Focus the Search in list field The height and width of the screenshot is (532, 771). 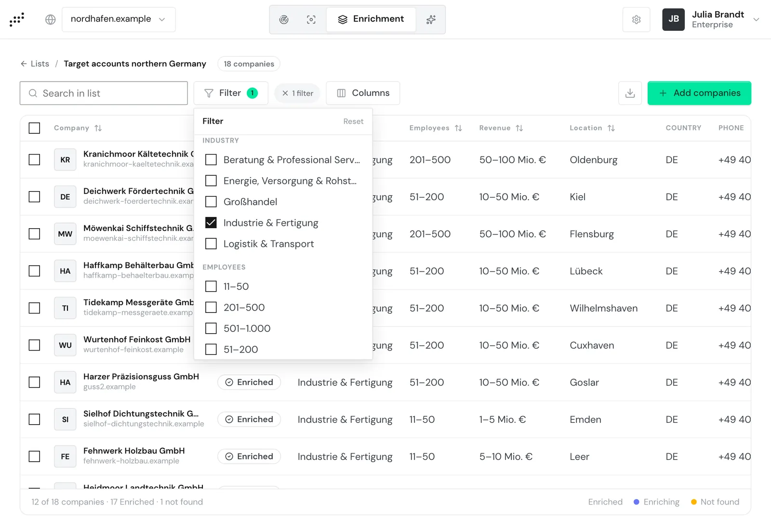tap(104, 93)
